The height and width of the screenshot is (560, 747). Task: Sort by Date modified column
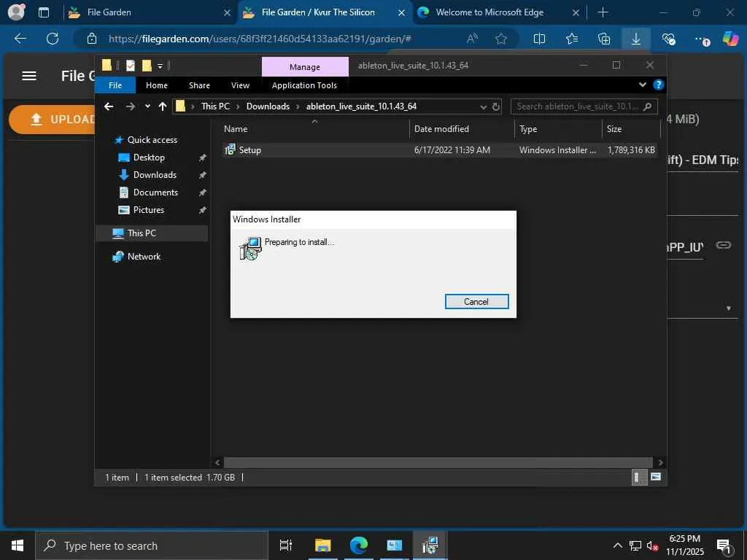point(462,129)
